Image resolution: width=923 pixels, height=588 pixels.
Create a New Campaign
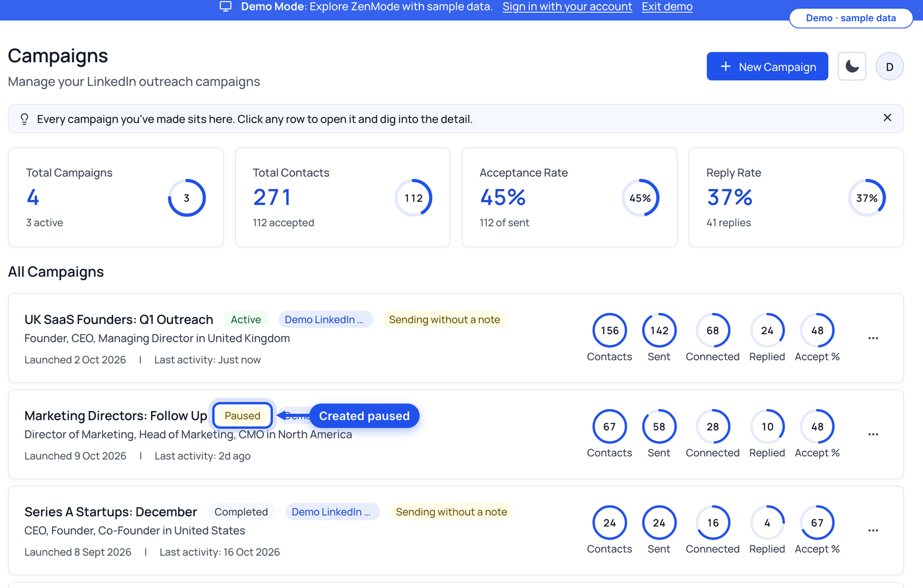pyautogui.click(x=767, y=66)
